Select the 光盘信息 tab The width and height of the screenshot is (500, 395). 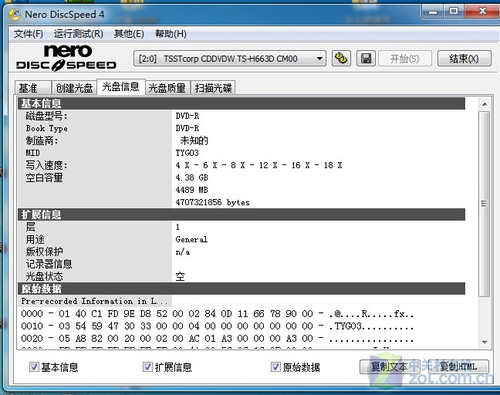(x=121, y=87)
